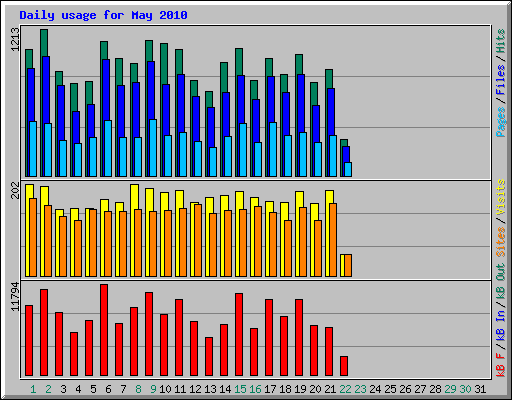
Task: Select the red kB bar for day 2
Action: tap(44, 333)
